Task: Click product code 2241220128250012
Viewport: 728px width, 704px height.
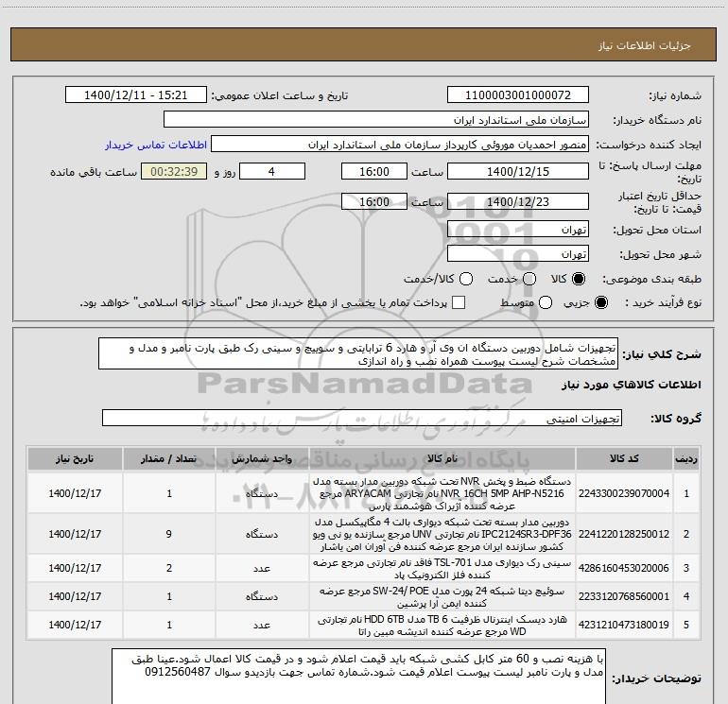Action: pos(624,534)
